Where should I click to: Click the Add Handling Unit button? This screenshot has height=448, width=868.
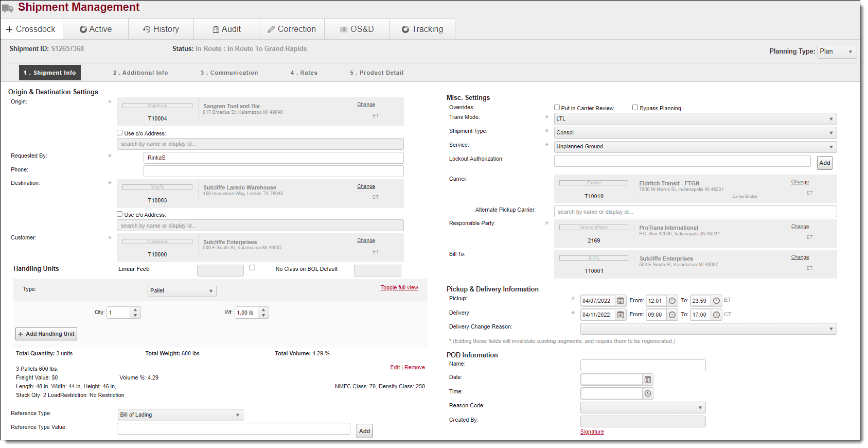(x=46, y=334)
